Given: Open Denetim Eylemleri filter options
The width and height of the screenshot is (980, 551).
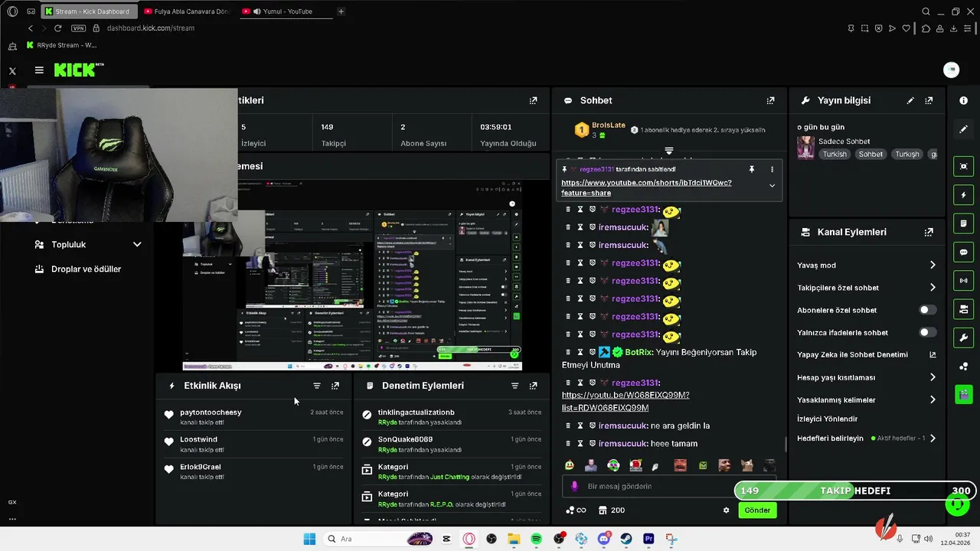Looking at the screenshot, I should pos(514,386).
